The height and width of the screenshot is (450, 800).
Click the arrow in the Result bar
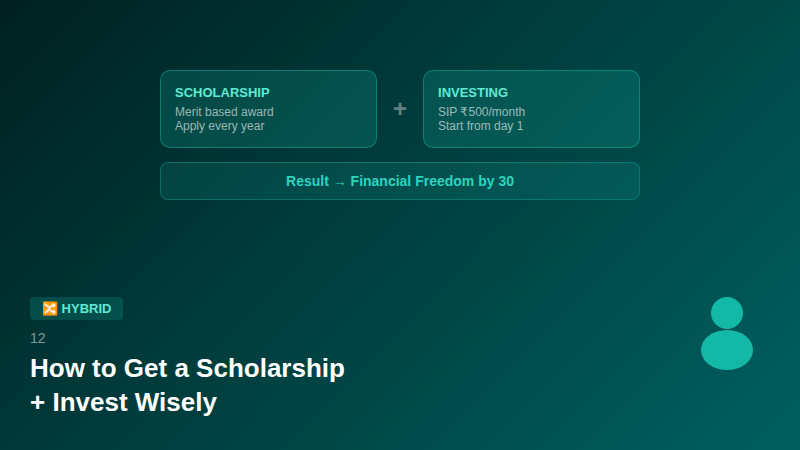tap(339, 182)
